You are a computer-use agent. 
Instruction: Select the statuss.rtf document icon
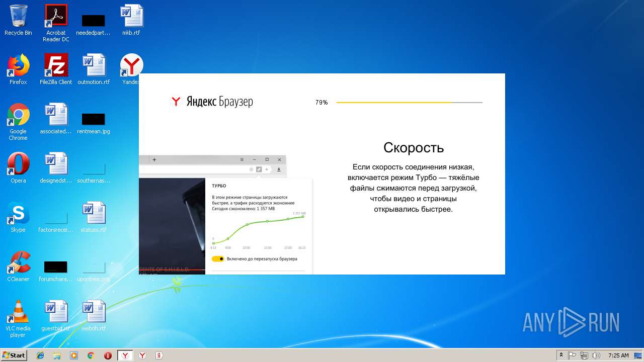tap(94, 217)
